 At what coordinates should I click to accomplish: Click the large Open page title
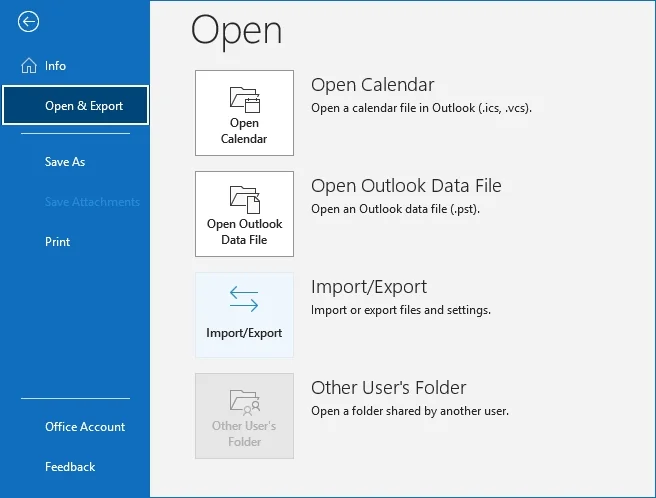coord(236,30)
